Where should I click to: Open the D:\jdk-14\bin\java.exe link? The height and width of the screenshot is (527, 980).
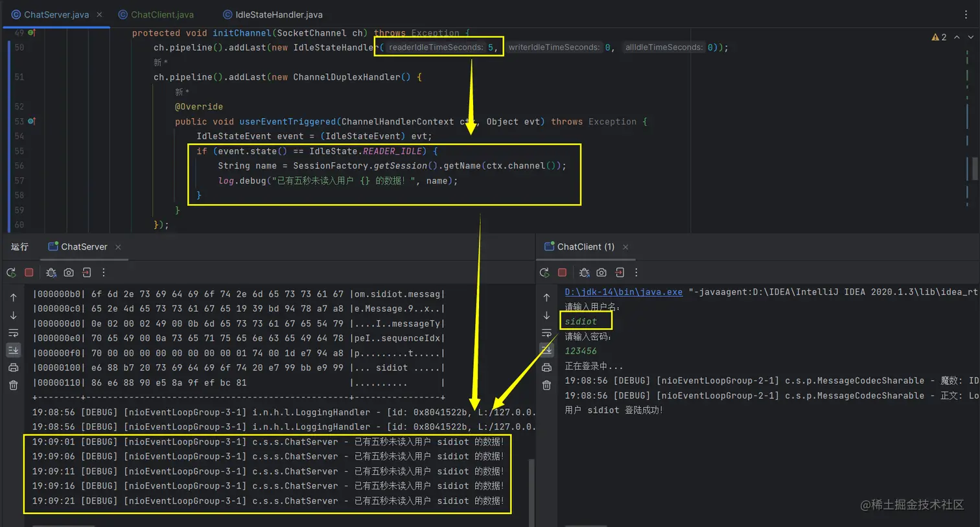pyautogui.click(x=624, y=292)
